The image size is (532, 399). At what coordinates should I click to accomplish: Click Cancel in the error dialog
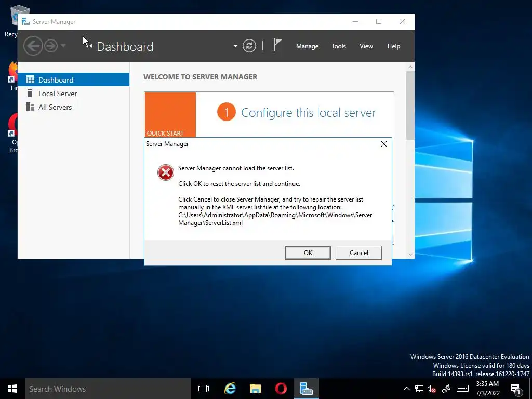pos(358,253)
